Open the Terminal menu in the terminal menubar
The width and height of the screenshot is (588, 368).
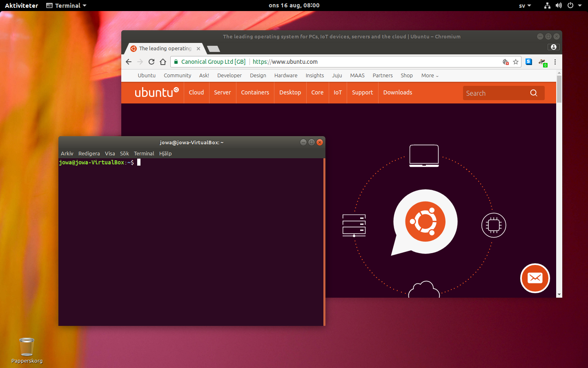pyautogui.click(x=144, y=153)
